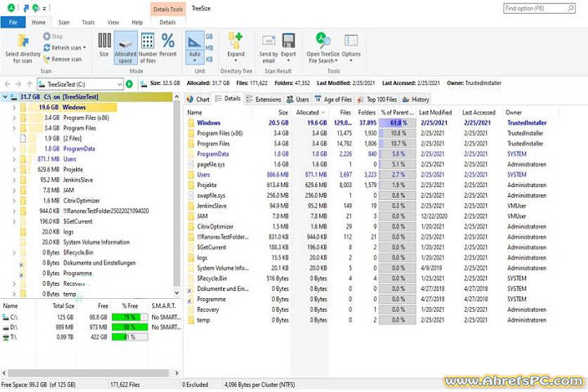Open the Chart view tab
Image resolution: width=588 pixels, height=392 pixels.
coord(198,99)
